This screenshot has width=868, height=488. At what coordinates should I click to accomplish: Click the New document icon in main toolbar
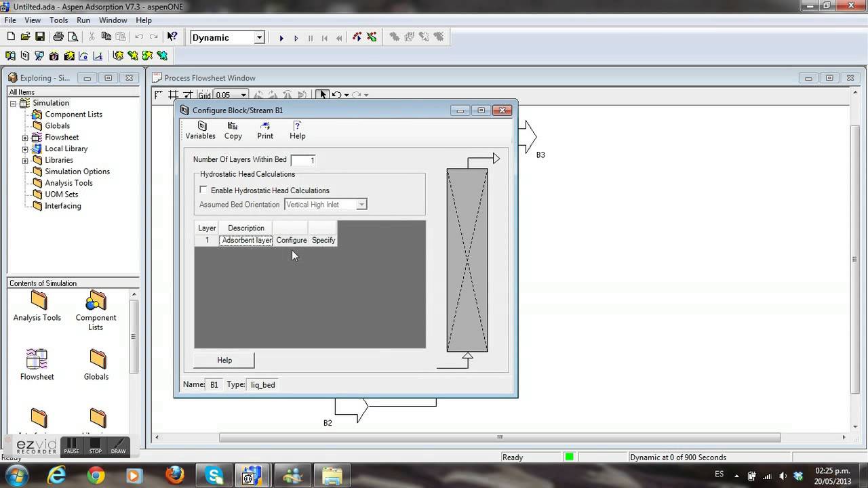[x=11, y=37]
